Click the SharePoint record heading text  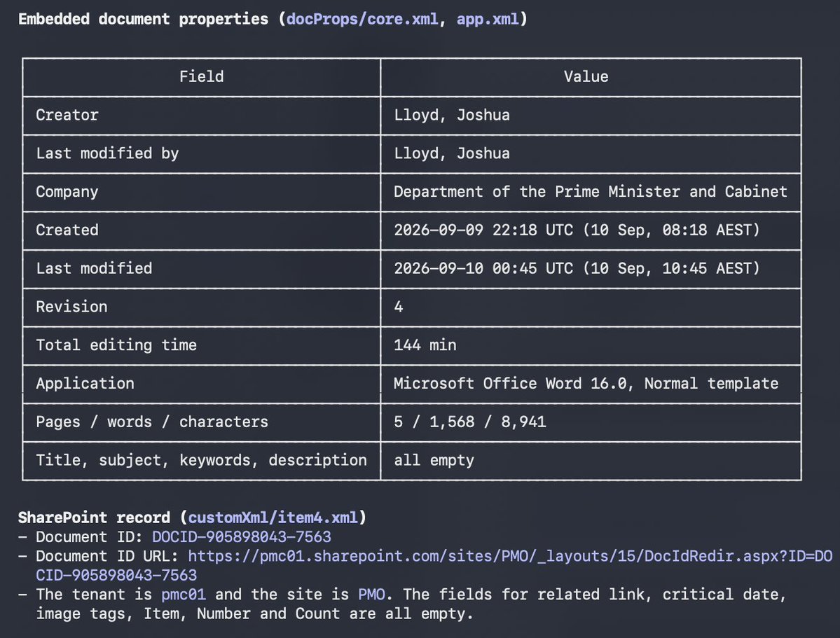[x=94, y=518]
